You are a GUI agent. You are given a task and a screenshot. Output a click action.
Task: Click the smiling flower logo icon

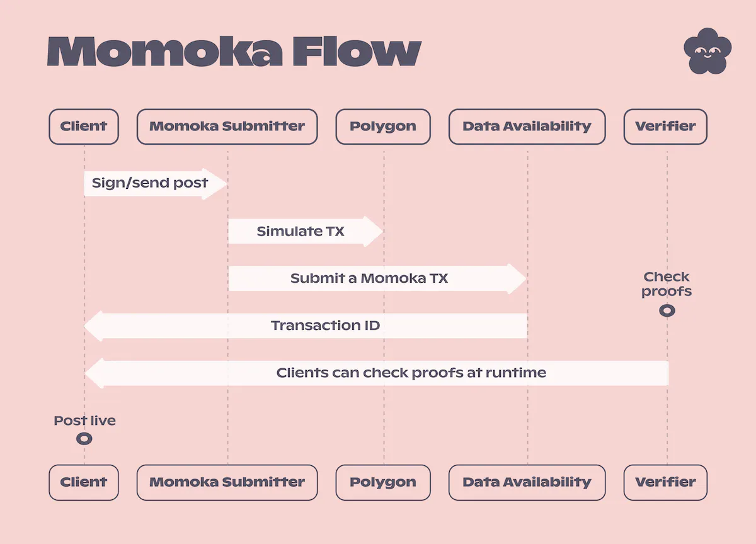[707, 51]
